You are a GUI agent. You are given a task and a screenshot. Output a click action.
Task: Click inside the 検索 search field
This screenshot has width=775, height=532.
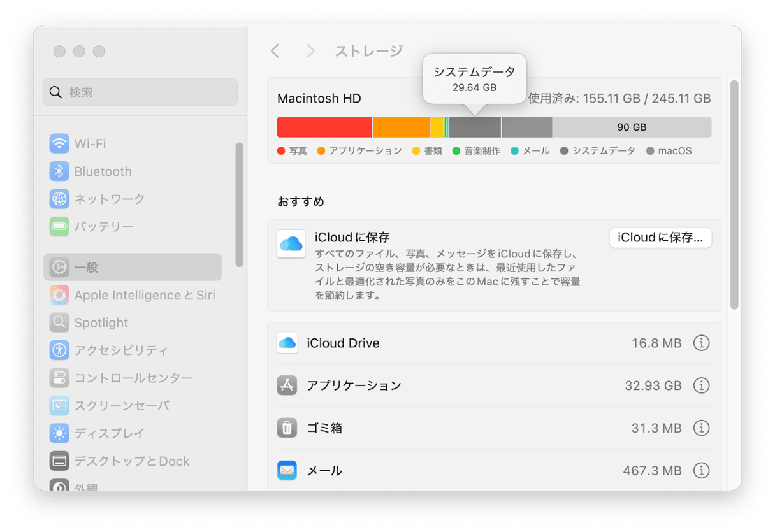pyautogui.click(x=140, y=92)
